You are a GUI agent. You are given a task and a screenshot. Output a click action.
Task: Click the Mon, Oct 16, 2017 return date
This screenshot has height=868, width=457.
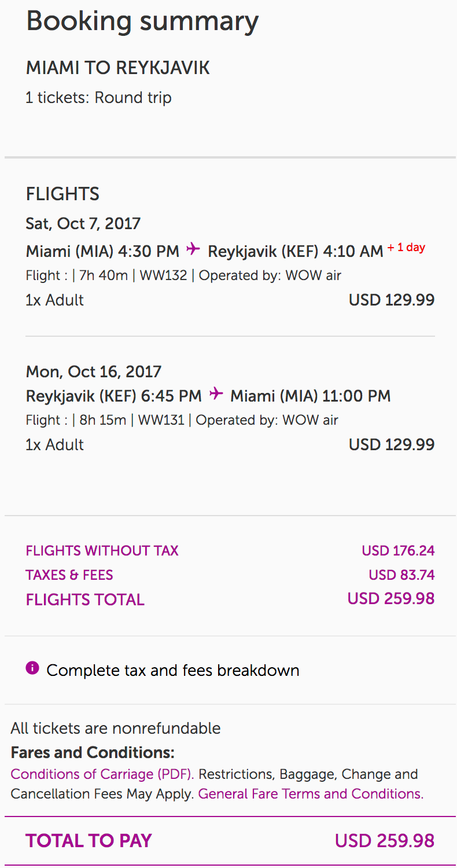click(94, 371)
